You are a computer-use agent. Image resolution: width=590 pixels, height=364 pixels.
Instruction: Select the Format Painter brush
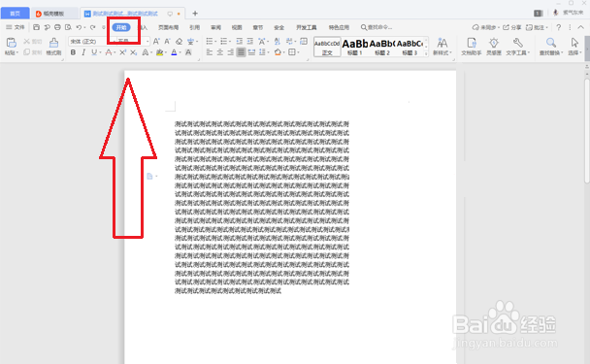click(53, 47)
